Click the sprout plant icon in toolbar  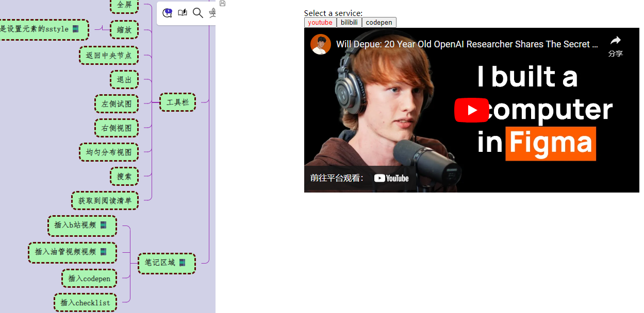pyautogui.click(x=212, y=13)
